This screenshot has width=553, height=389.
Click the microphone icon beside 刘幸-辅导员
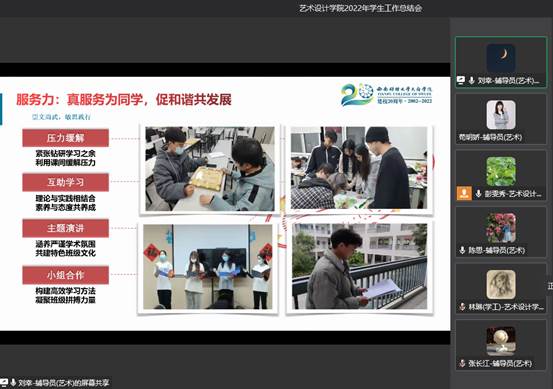coord(472,80)
